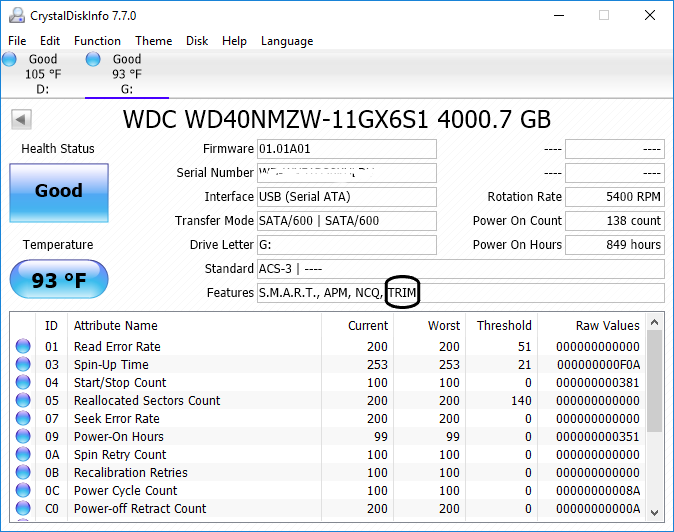Select the Read Error Rate row text
The image size is (674, 532).
(x=117, y=346)
